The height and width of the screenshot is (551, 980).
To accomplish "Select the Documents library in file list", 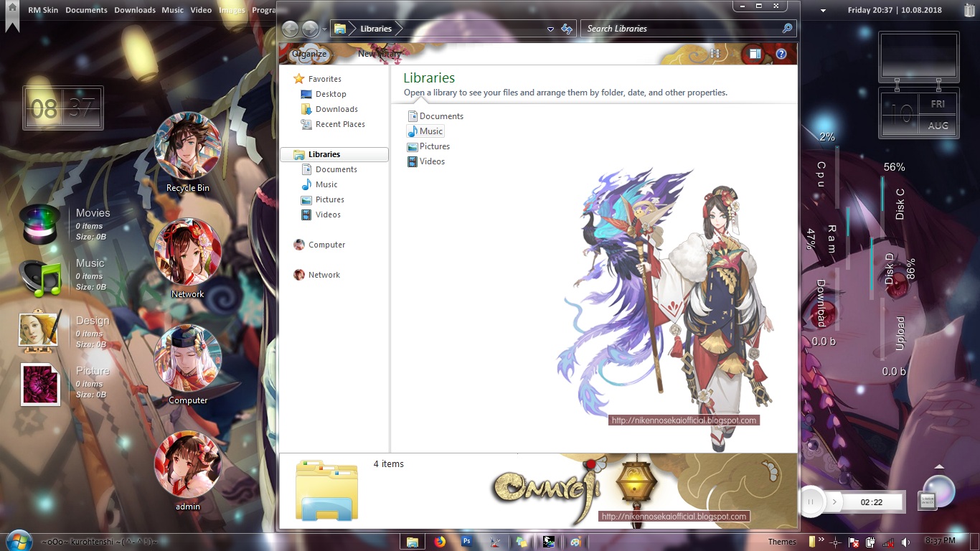I will pos(435,116).
